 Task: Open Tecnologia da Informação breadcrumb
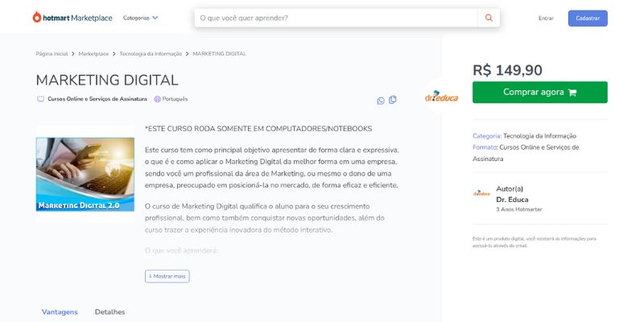point(151,54)
